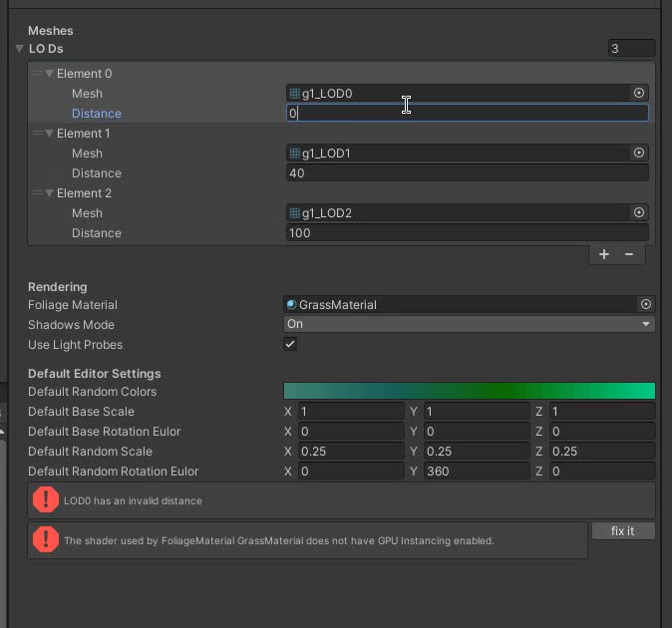This screenshot has height=628, width=672.
Task: Collapse the LODs list foldout
Action: point(20,49)
